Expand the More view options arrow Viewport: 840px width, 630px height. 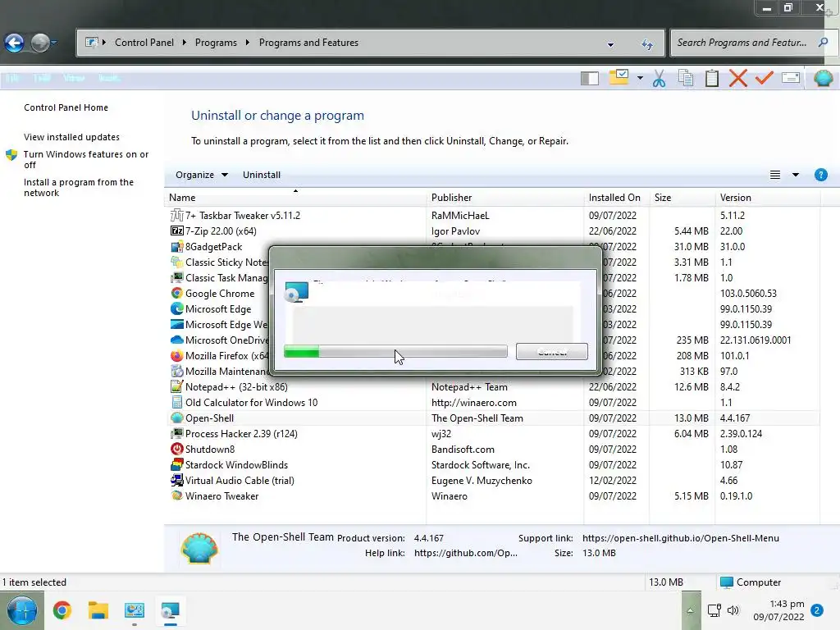(796, 175)
